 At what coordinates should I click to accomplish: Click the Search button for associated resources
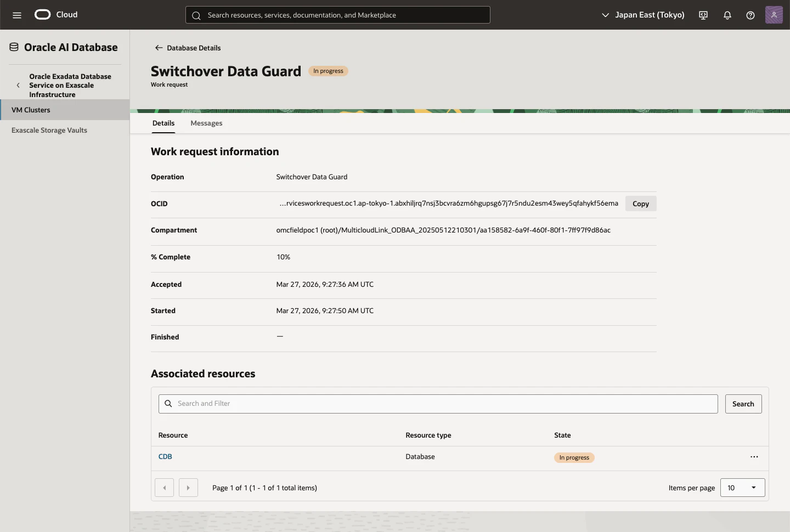click(x=743, y=404)
